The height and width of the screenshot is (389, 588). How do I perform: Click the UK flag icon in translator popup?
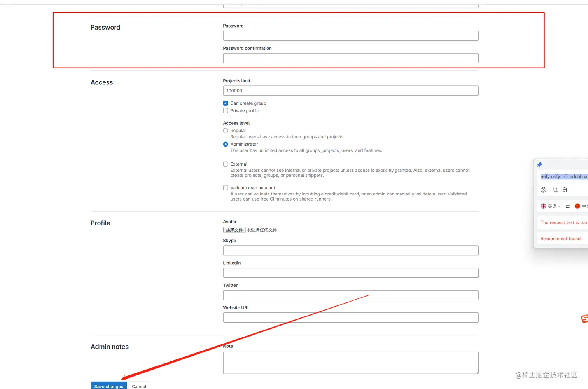click(544, 206)
